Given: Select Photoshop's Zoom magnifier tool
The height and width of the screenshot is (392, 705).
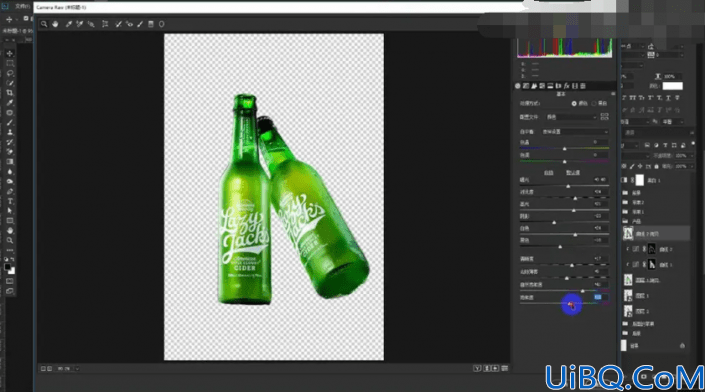Looking at the screenshot, I should (x=9, y=241).
